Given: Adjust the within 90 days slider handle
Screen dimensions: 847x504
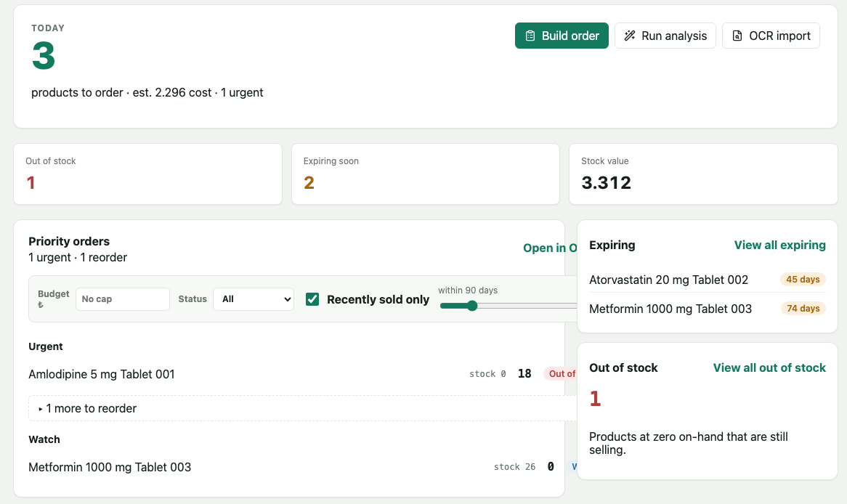Looking at the screenshot, I should coord(472,306).
